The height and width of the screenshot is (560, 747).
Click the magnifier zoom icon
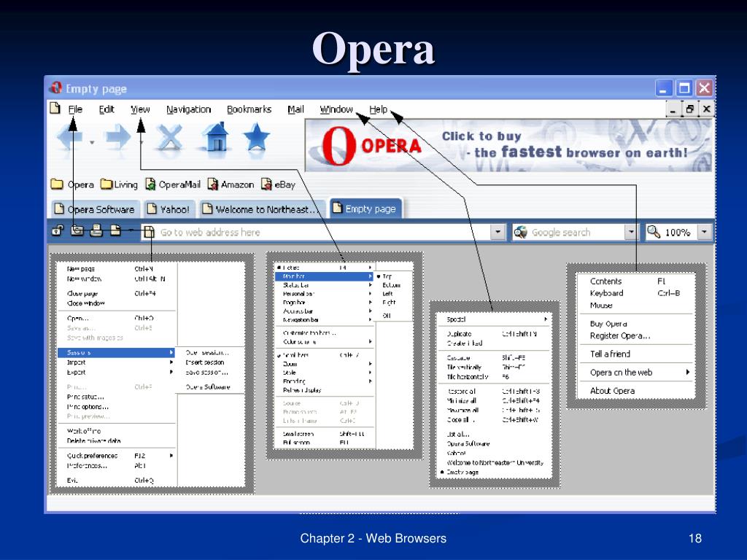(654, 232)
